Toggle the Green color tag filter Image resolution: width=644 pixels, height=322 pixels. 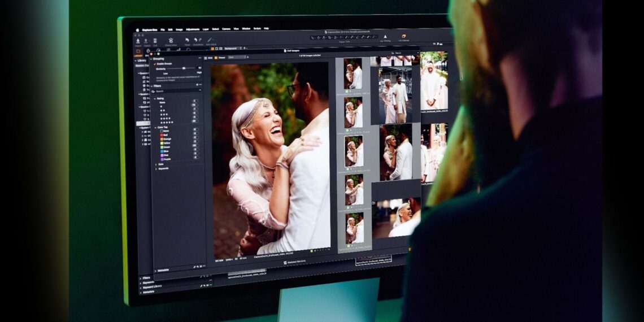coord(195,145)
